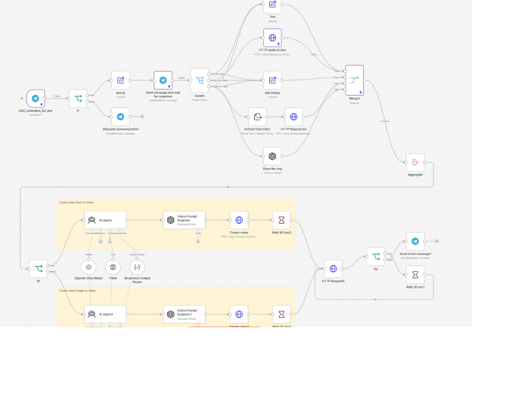The width and height of the screenshot is (532, 399).
Task: Select the UGC_Unlimited_QC_bot Telegram trigger node
Action: [36, 98]
